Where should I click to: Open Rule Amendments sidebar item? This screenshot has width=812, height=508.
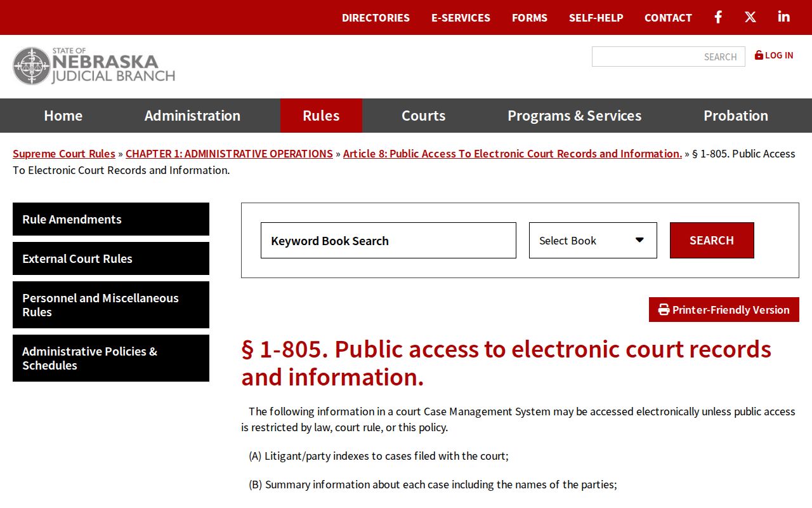coord(111,219)
